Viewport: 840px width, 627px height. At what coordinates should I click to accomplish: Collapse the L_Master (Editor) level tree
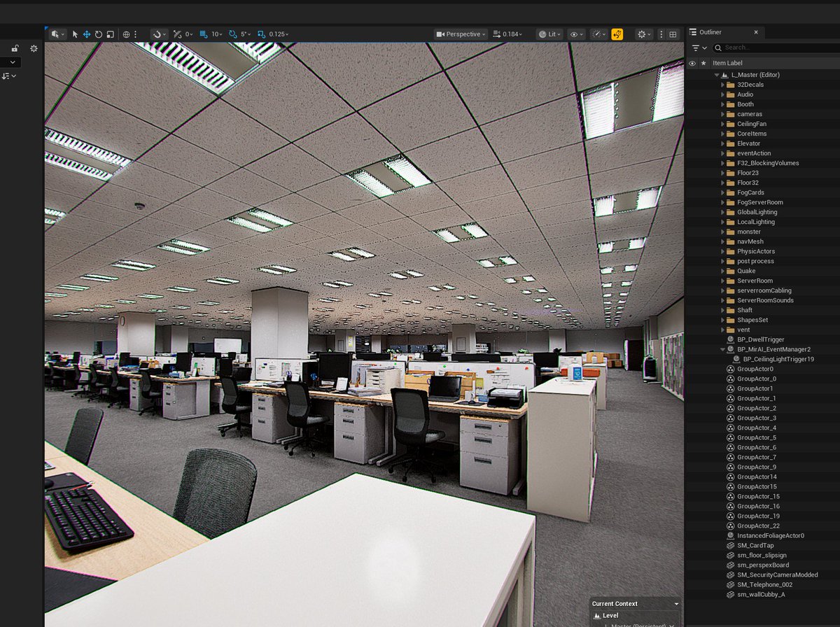click(716, 75)
